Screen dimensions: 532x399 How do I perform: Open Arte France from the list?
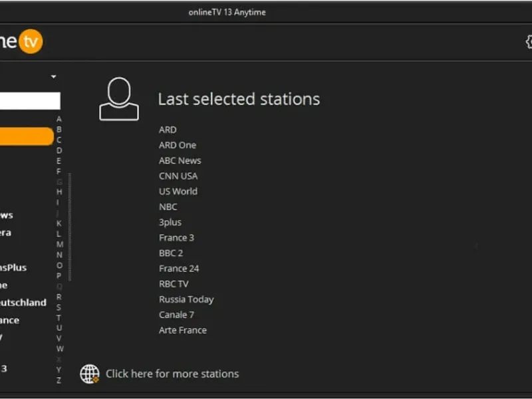point(182,330)
